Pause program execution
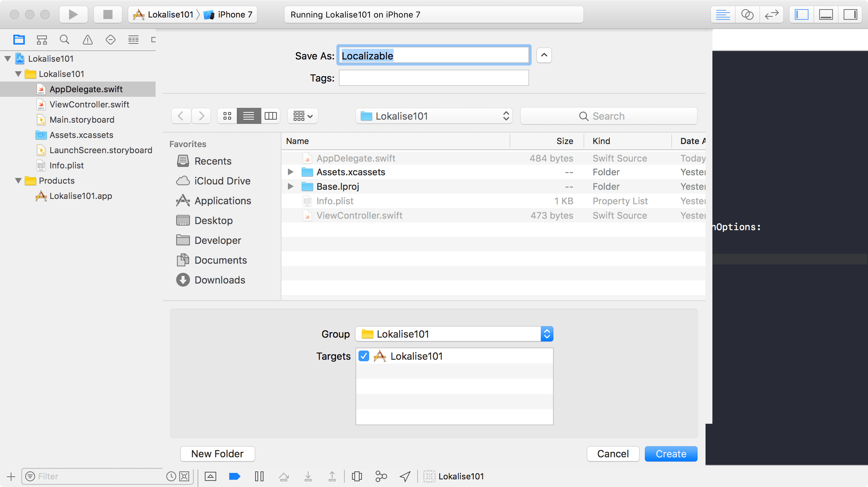This screenshot has width=868, height=487. click(x=259, y=476)
